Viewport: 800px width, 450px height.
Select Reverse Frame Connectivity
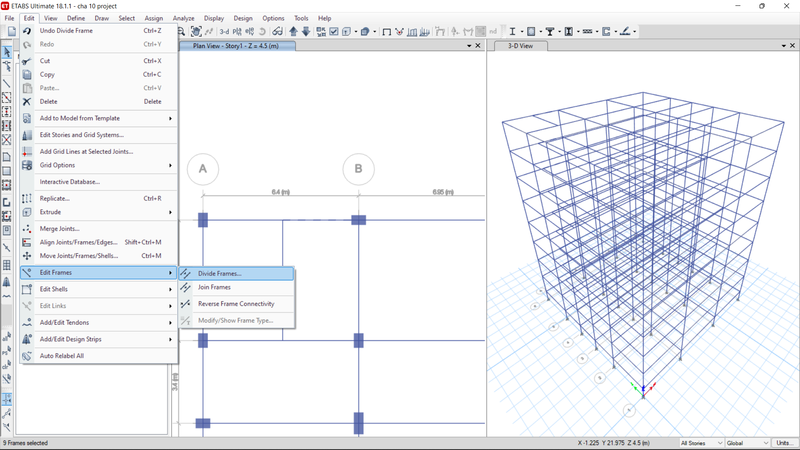[236, 304]
